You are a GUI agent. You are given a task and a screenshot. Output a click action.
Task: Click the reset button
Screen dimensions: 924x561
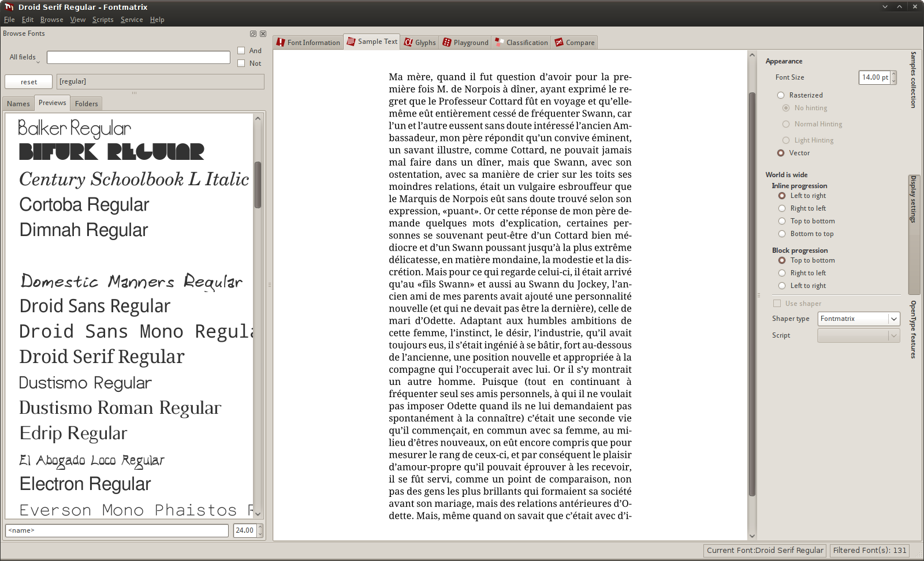pyautogui.click(x=29, y=82)
